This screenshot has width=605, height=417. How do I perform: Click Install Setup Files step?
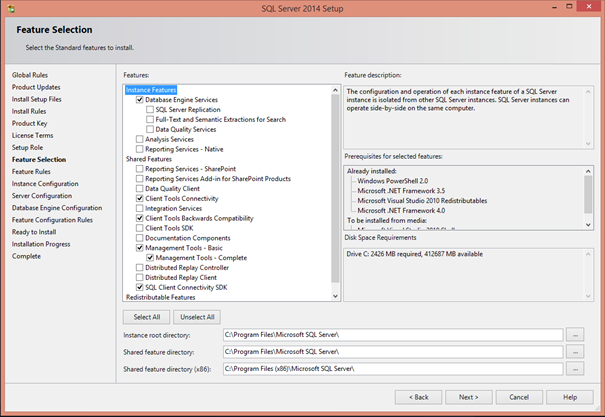tap(36, 99)
